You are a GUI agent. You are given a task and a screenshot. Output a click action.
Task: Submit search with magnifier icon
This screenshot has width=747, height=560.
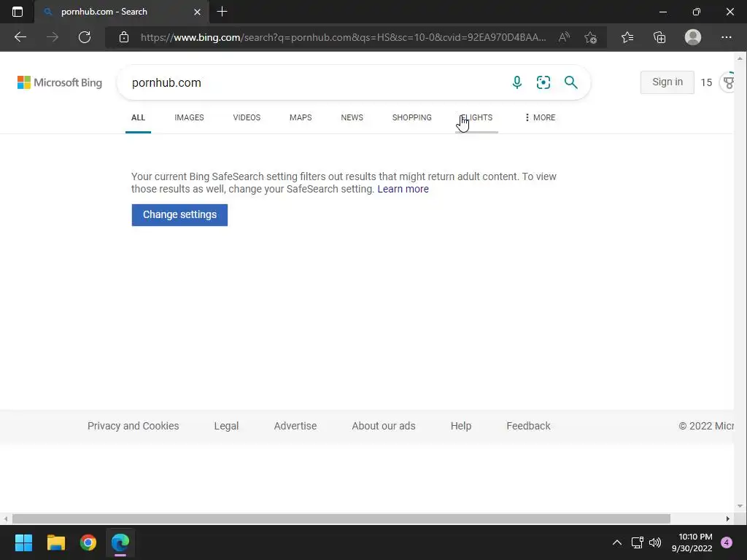570,82
